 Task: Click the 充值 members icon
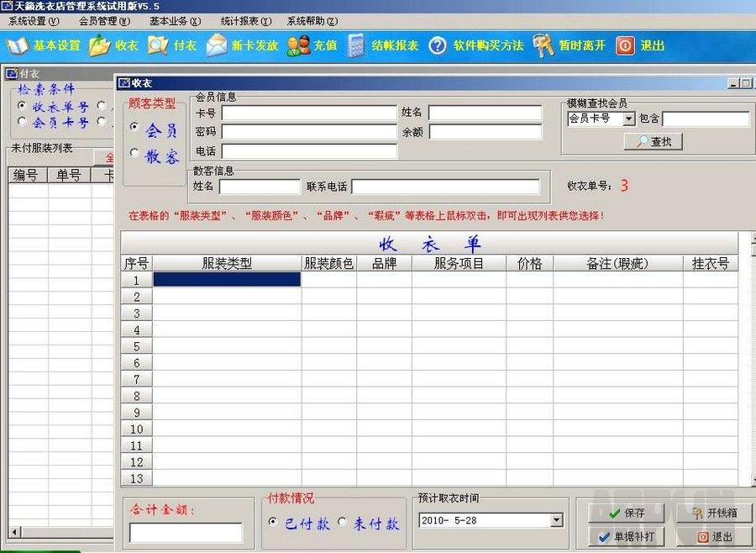point(297,45)
